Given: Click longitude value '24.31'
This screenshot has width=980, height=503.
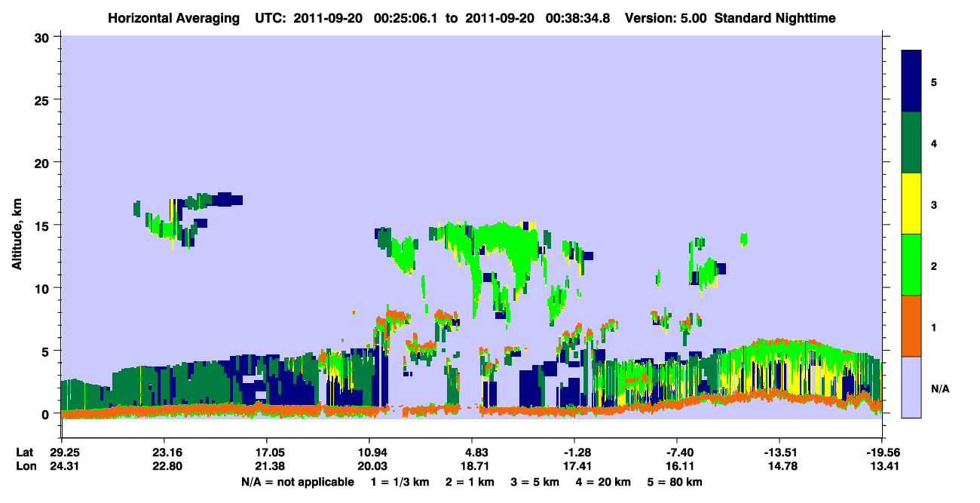Looking at the screenshot, I should pyautogui.click(x=64, y=467).
